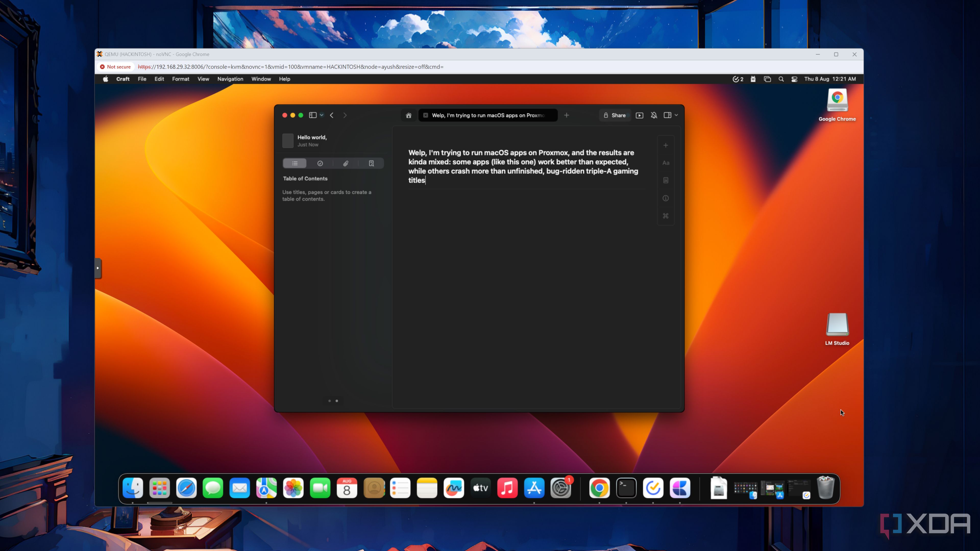
Task: Open the dropdown arrow next to the sidebar icon
Action: [322, 115]
